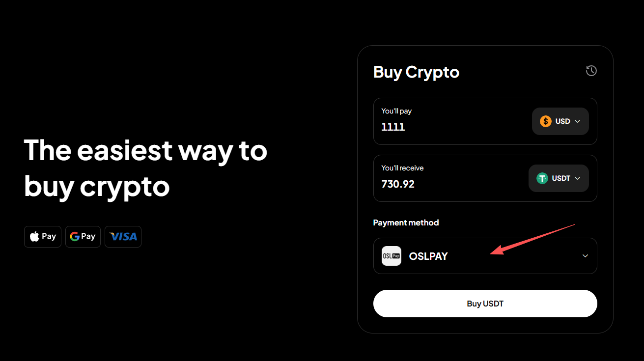Click the green USDT Tether coin icon
The height and width of the screenshot is (361, 644).
[x=542, y=178]
